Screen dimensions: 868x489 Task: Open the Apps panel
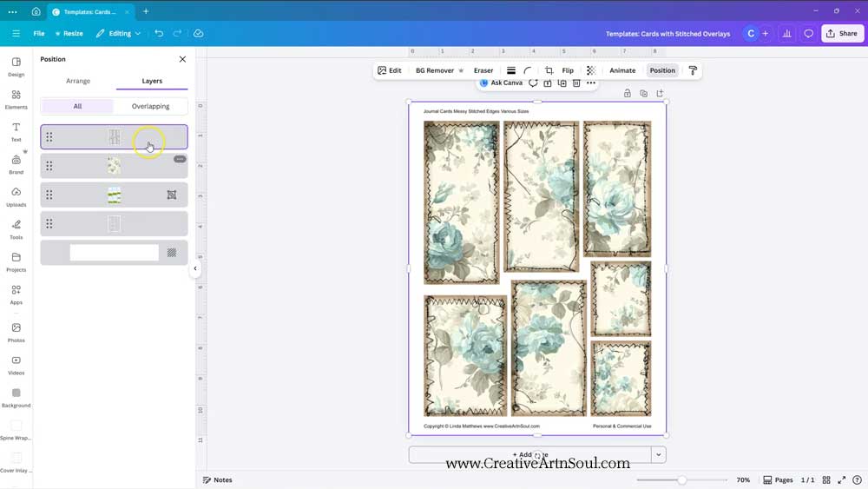pos(16,295)
